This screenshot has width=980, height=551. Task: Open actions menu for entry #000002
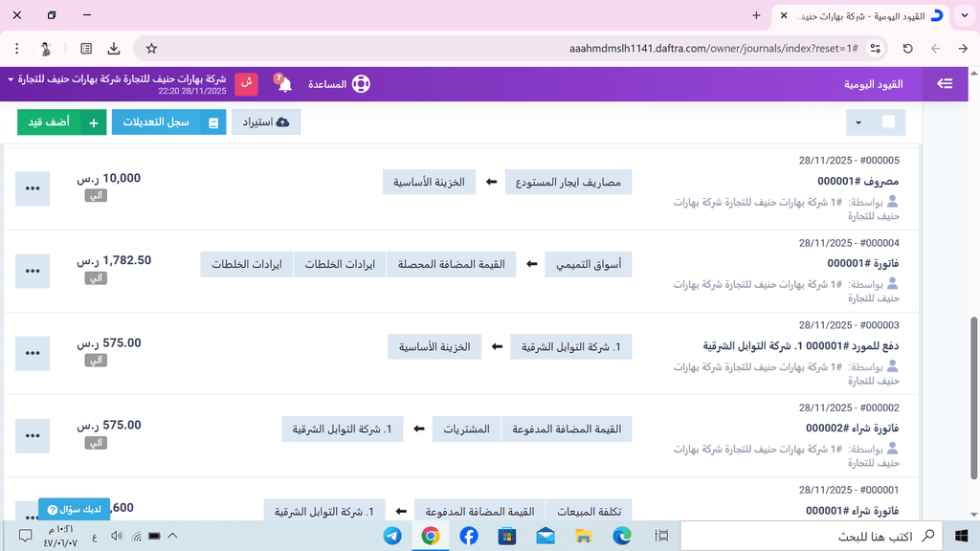coord(33,435)
